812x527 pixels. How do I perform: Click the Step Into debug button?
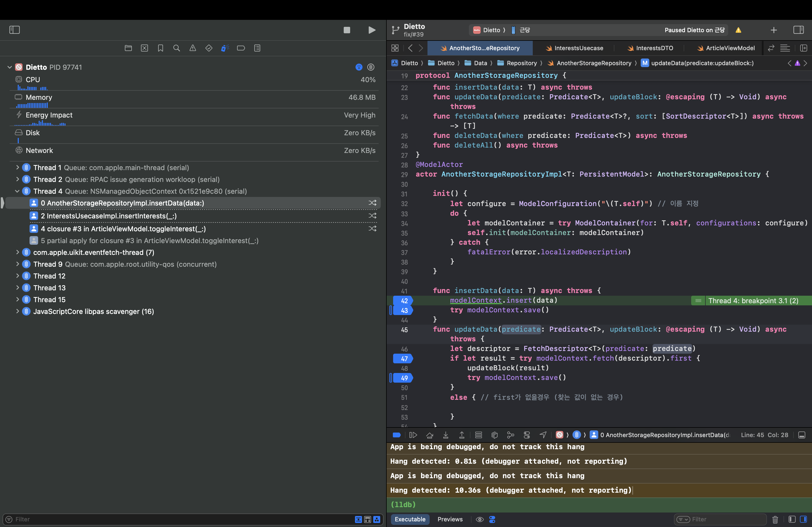(445, 435)
